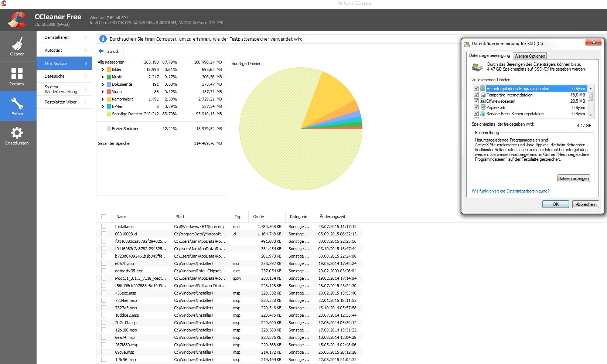Uncheck the Offlinewebseiten checkbox

pyautogui.click(x=476, y=101)
